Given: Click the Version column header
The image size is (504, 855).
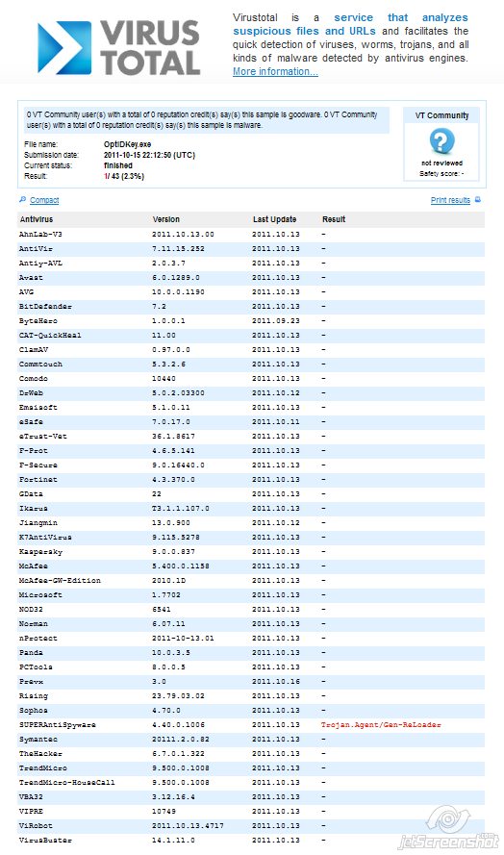Looking at the screenshot, I should (x=166, y=219).
